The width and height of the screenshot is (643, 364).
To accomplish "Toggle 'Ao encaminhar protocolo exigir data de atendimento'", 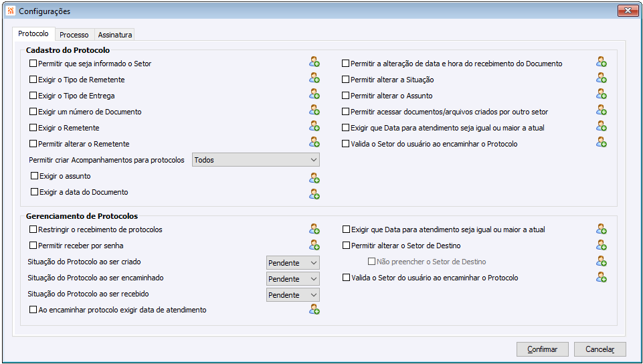I will tap(33, 310).
